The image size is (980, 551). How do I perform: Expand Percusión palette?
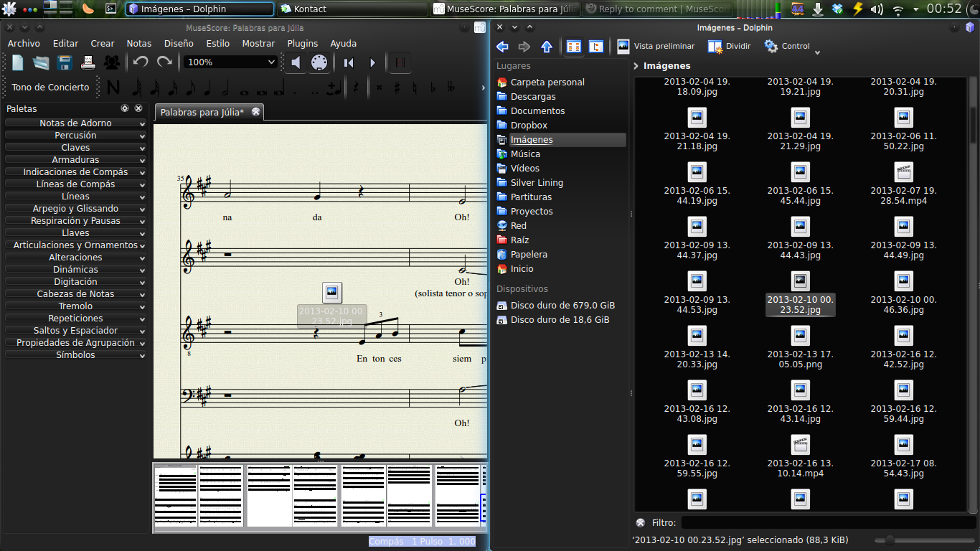(x=75, y=136)
